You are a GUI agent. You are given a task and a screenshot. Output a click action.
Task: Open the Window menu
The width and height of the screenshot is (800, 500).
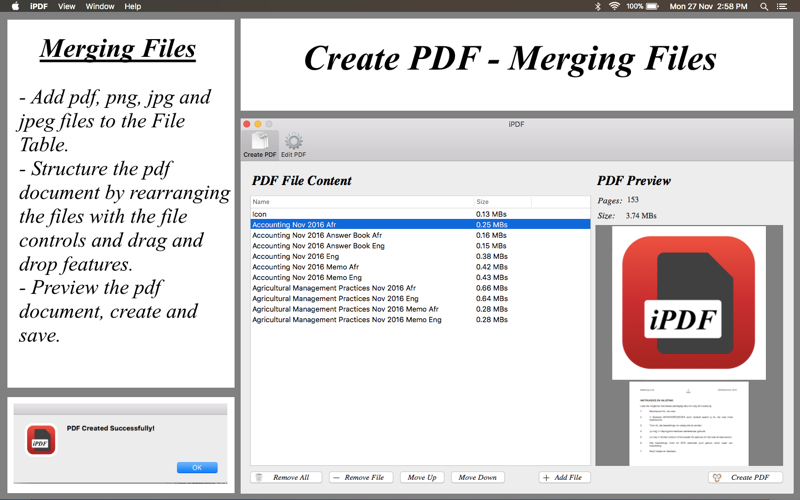click(100, 6)
